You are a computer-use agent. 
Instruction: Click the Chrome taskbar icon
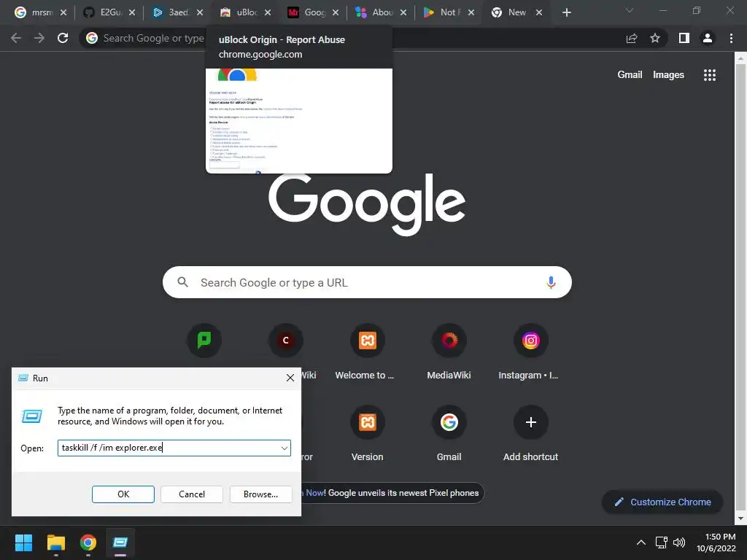(x=88, y=542)
